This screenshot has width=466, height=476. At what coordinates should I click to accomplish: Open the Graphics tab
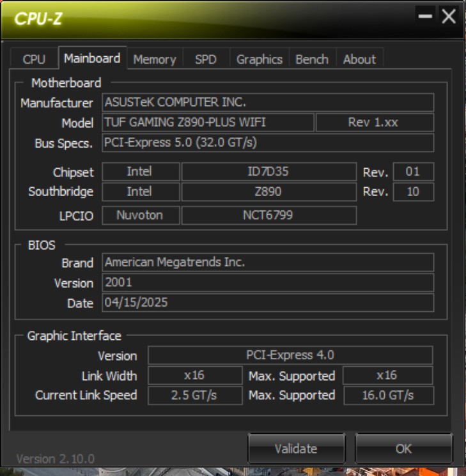pyautogui.click(x=260, y=59)
